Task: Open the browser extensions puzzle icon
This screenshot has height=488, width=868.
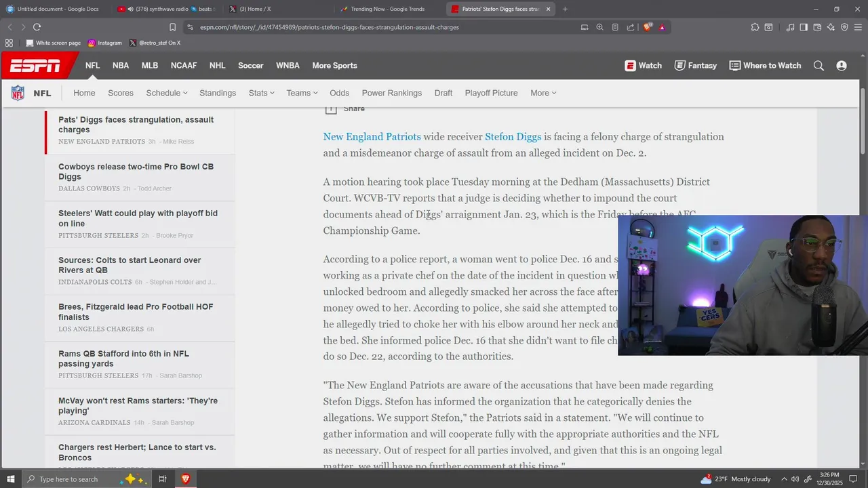Action: [x=755, y=27]
